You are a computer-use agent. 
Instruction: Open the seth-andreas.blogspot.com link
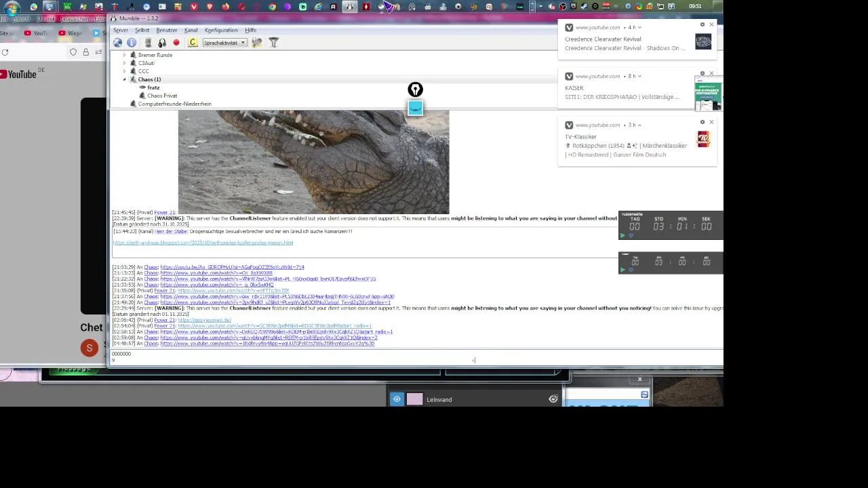pyautogui.click(x=203, y=243)
